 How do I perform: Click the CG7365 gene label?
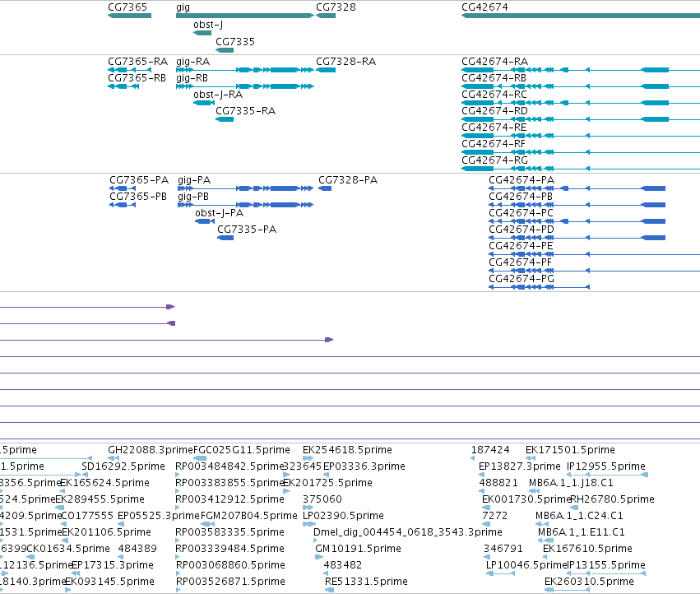pyautogui.click(x=127, y=7)
